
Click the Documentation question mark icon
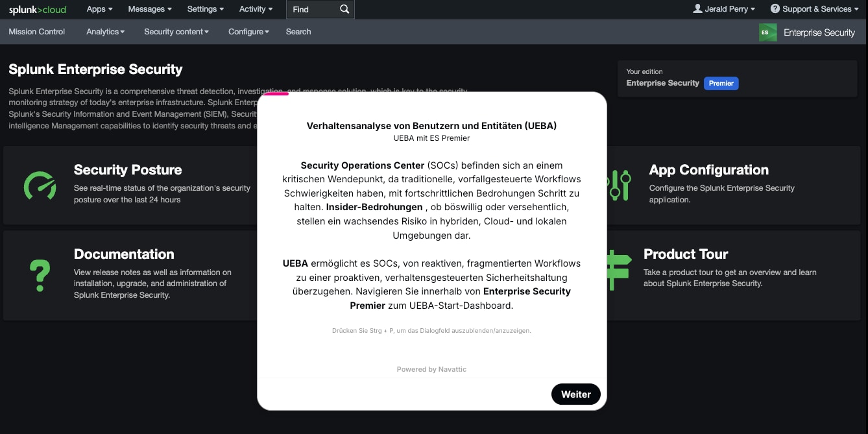[x=40, y=275]
